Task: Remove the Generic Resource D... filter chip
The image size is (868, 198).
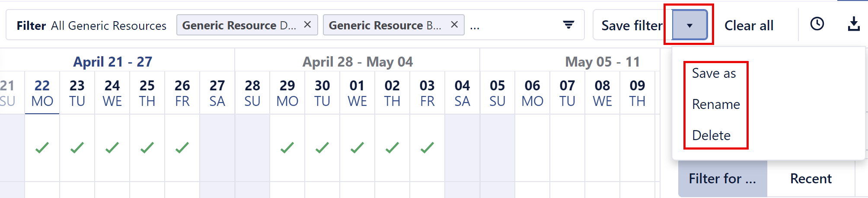Action: point(307,25)
